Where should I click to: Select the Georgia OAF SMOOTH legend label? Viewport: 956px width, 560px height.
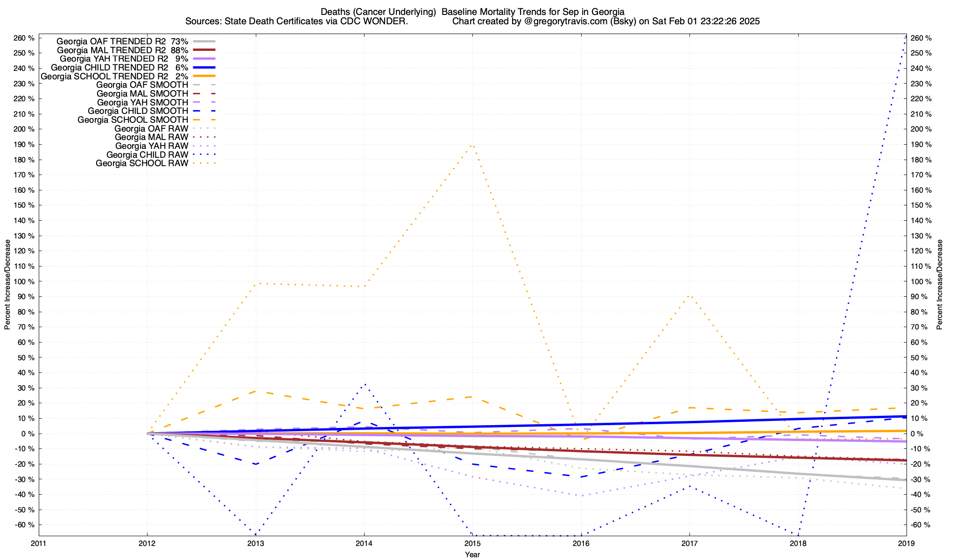142,85
